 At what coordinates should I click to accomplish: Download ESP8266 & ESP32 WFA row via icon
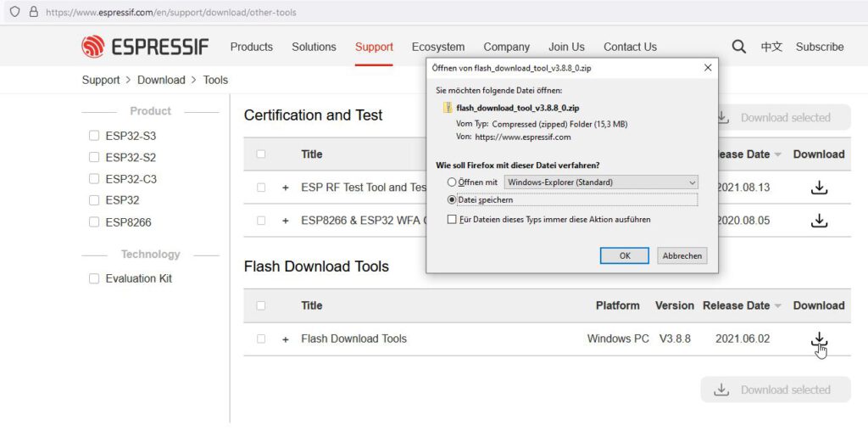[819, 221]
